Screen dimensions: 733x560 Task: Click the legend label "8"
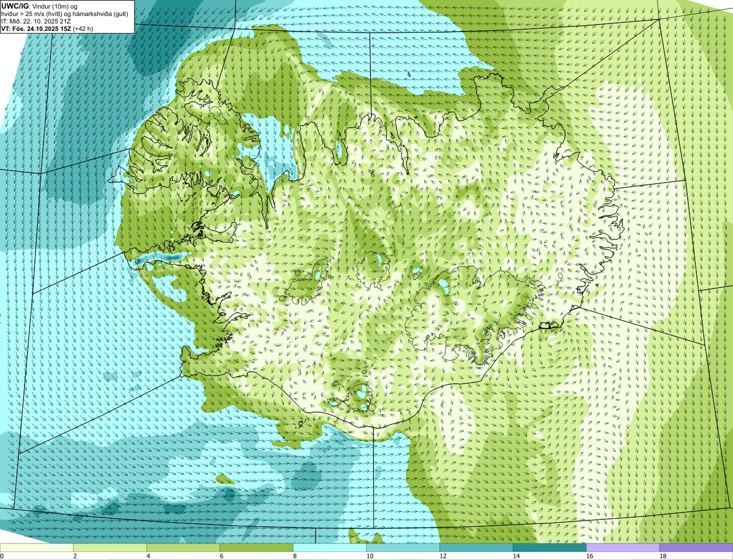[295, 556]
